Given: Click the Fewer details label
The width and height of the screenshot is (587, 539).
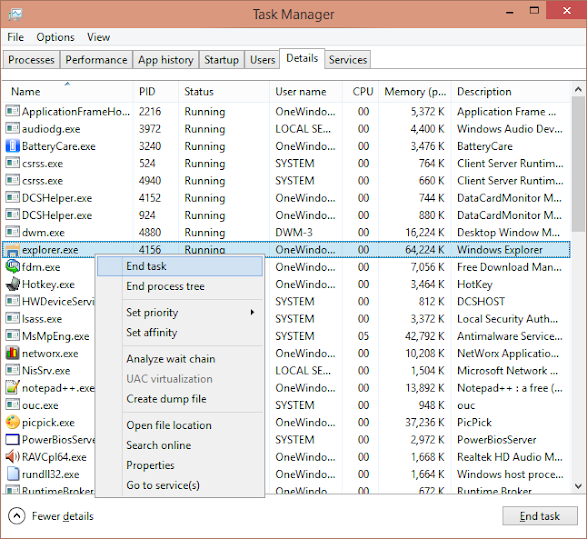Looking at the screenshot, I should pos(63,516).
